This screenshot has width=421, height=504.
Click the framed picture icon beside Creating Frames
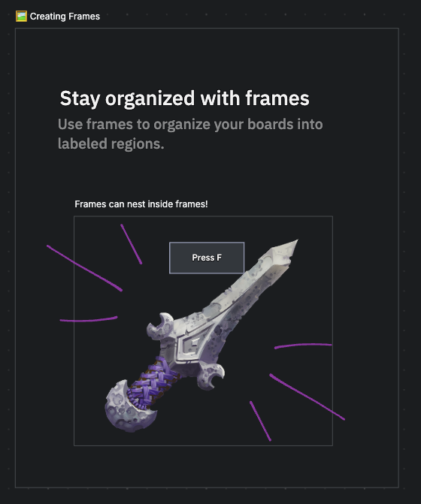21,16
